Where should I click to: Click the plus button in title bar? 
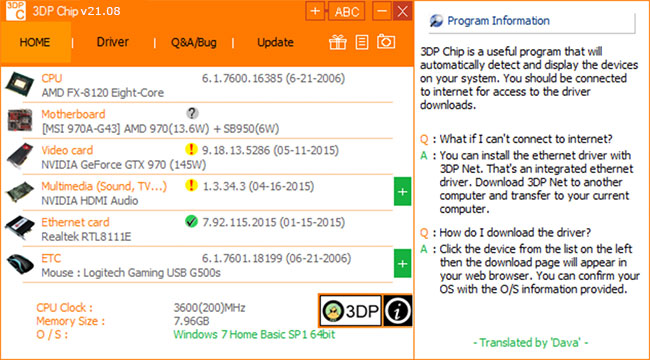(x=315, y=11)
